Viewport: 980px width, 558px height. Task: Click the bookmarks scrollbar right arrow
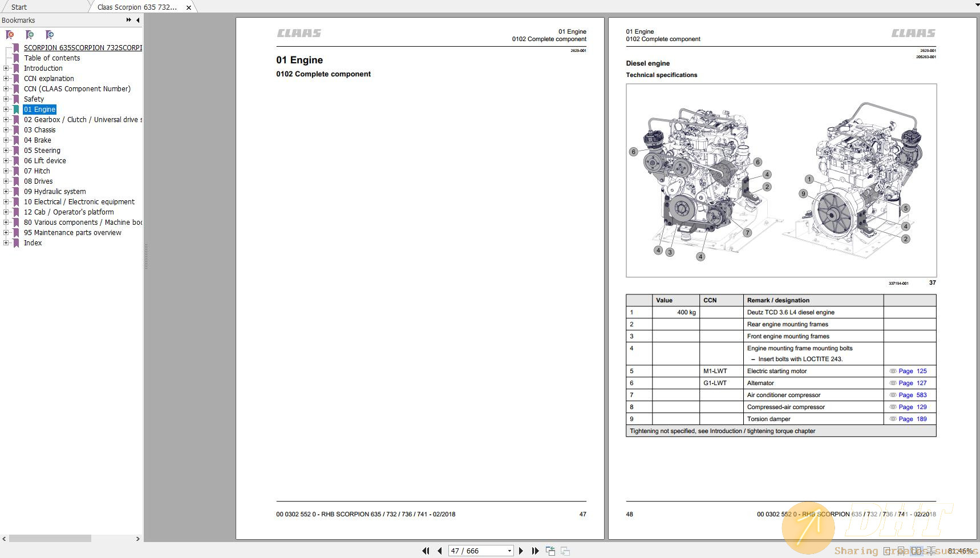(x=137, y=539)
